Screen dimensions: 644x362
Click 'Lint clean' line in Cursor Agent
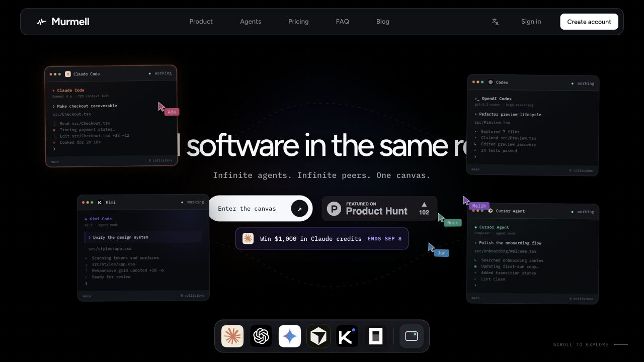click(x=493, y=279)
